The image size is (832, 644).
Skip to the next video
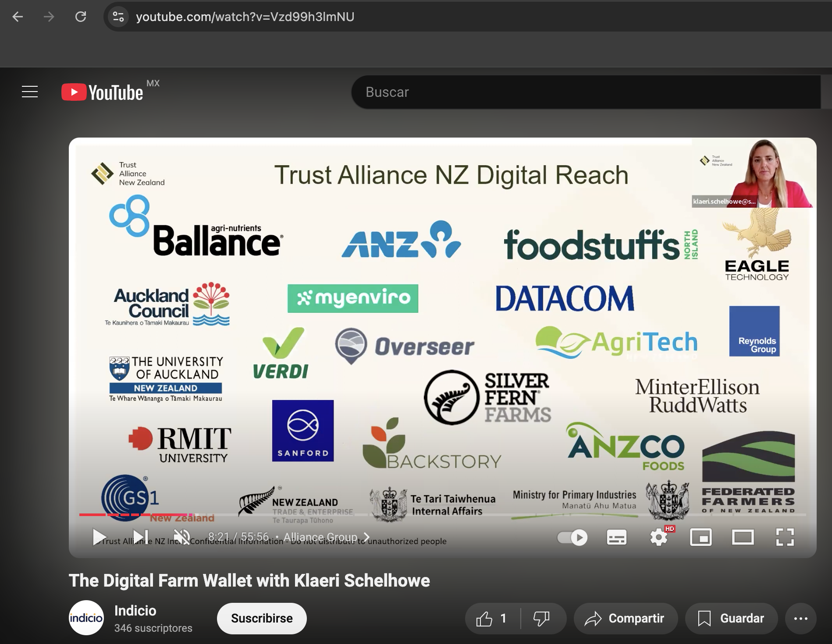(141, 537)
